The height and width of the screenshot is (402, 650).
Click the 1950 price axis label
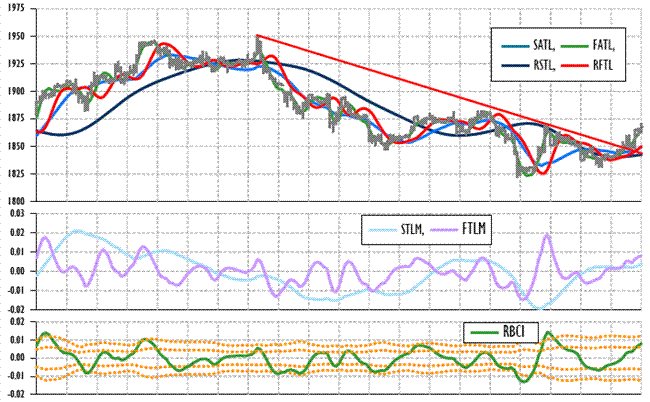point(16,36)
